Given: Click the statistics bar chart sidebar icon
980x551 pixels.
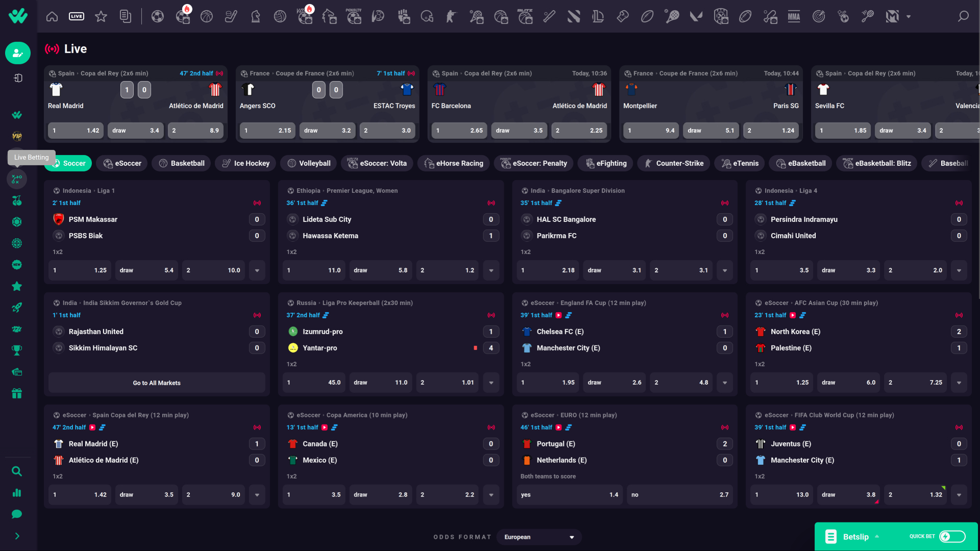Looking at the screenshot, I should pos(17,493).
